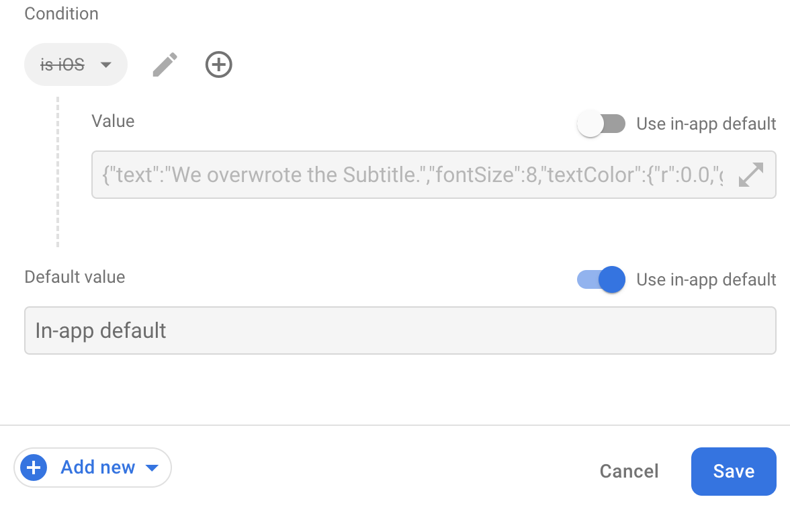Toggle the grey Value default switch on
This screenshot has width=790, height=532.
601,124
